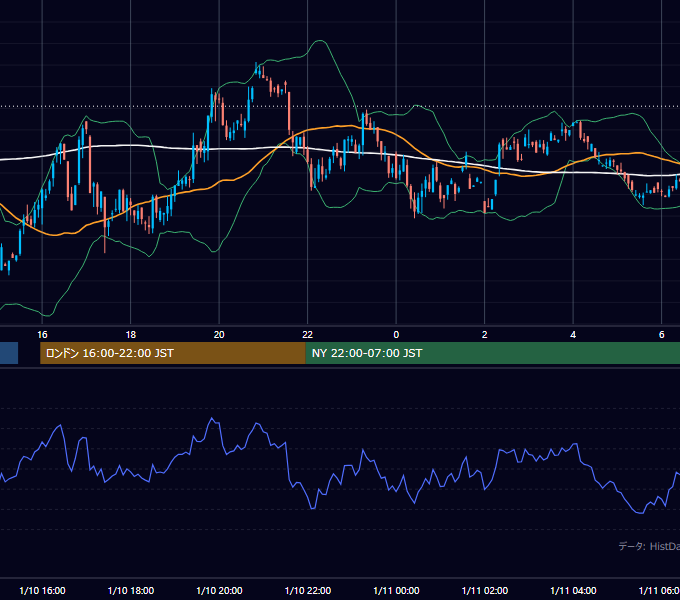The height and width of the screenshot is (600, 680).
Task: Click the 1/11 02:00 time label
Action: 485,590
